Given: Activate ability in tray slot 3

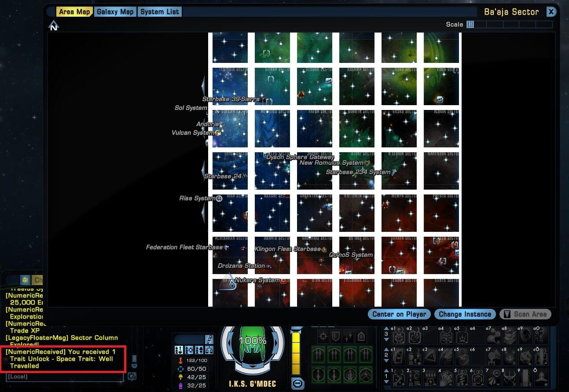Looking at the screenshot, I should [x=430, y=378].
